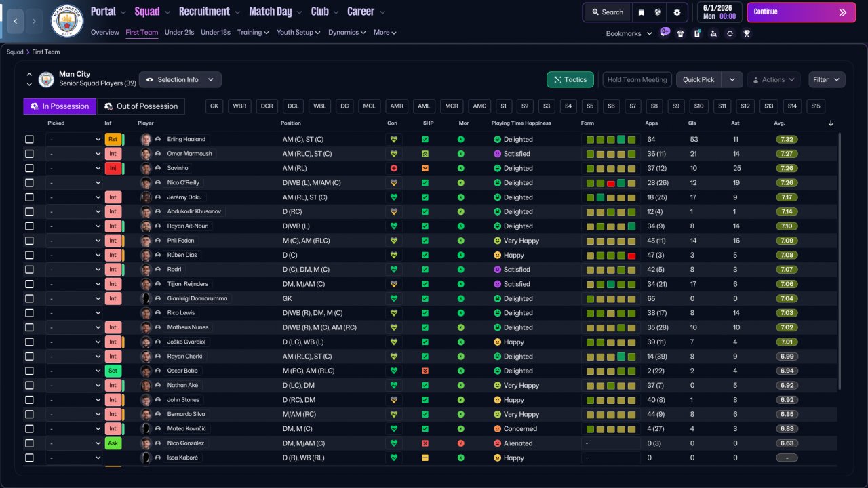Screen dimensions: 868x488
Task: Assign the GK position slot
Action: pos(214,106)
